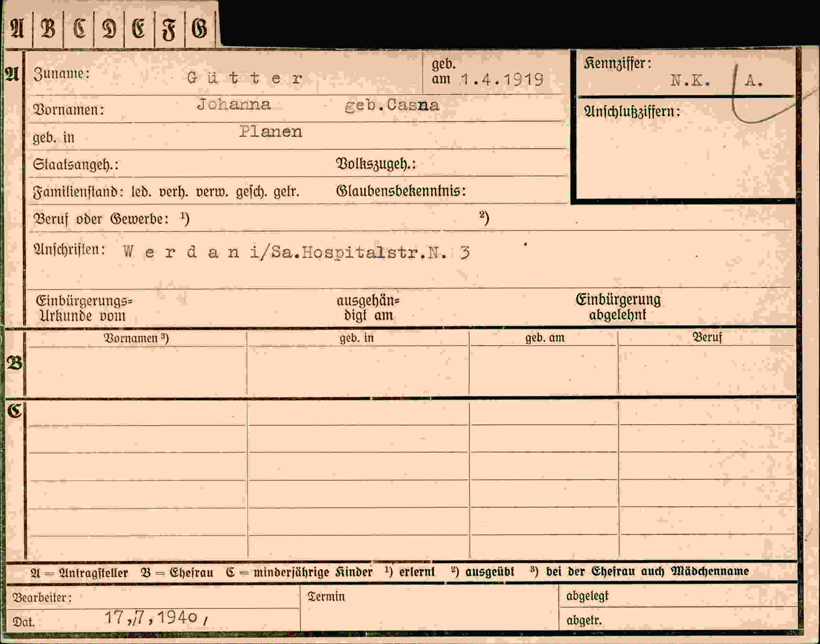
Task: Click the section C marker in left margin
Action: click(15, 411)
